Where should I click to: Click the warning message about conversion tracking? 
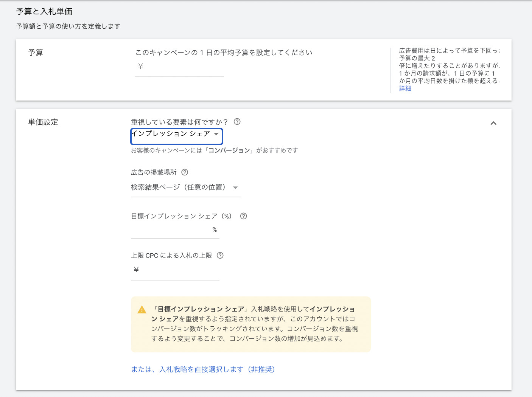pyautogui.click(x=254, y=324)
